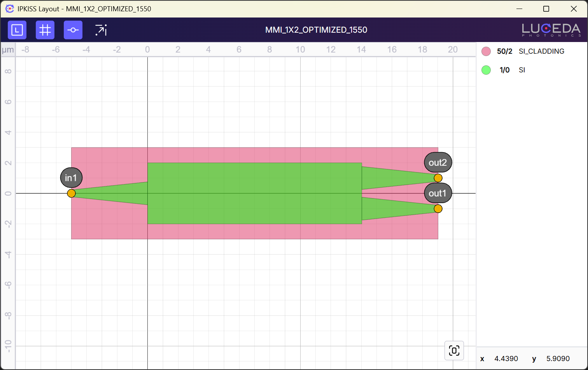Select the SI_CLADDING layer name
Screen dimensions: 588x370
tap(541, 51)
